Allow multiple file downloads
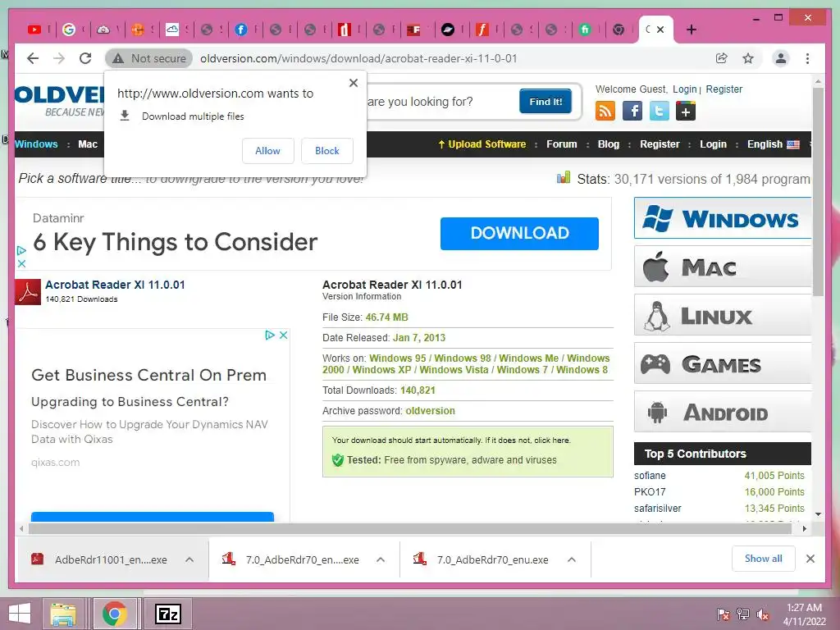840x630 pixels. pyautogui.click(x=268, y=151)
